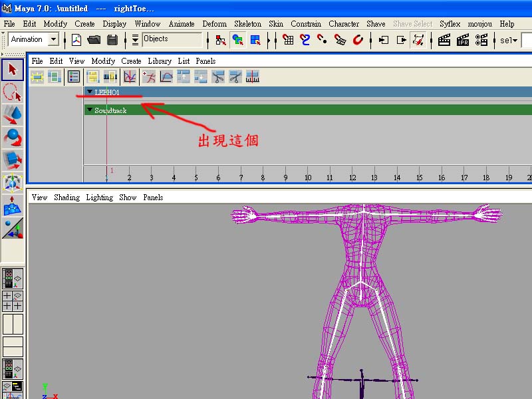Click the input connections icon
532x399 pixels.
(384, 40)
